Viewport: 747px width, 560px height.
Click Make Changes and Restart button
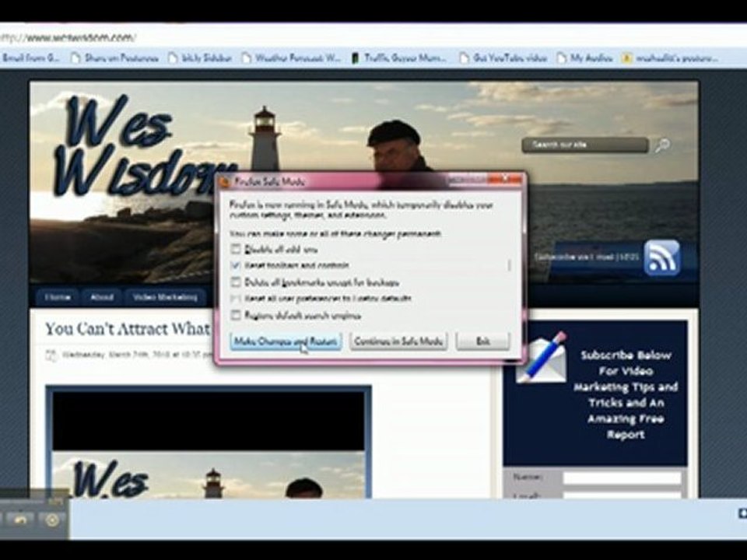pos(286,341)
